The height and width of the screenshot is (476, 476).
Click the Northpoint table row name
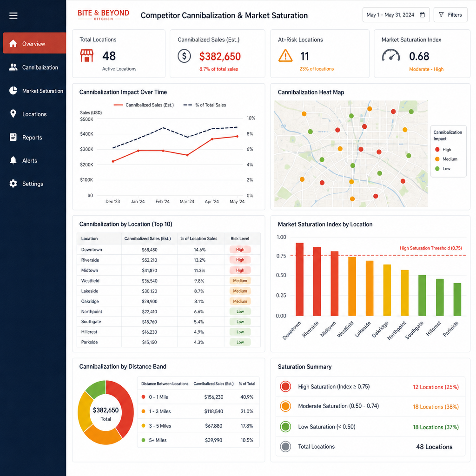point(92,311)
